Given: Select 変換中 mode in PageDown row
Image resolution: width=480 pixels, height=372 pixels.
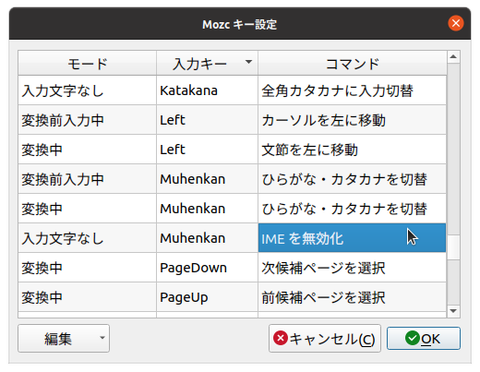Looking at the screenshot, I should (x=87, y=268).
